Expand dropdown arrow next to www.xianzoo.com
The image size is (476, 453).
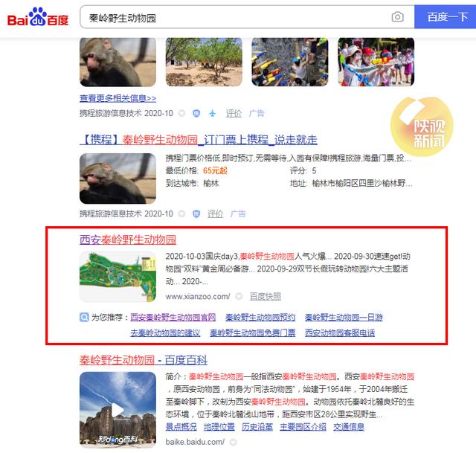tap(239, 296)
